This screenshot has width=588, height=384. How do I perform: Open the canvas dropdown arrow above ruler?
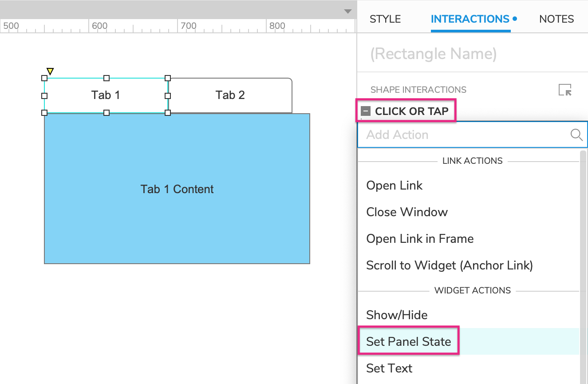pyautogui.click(x=348, y=12)
